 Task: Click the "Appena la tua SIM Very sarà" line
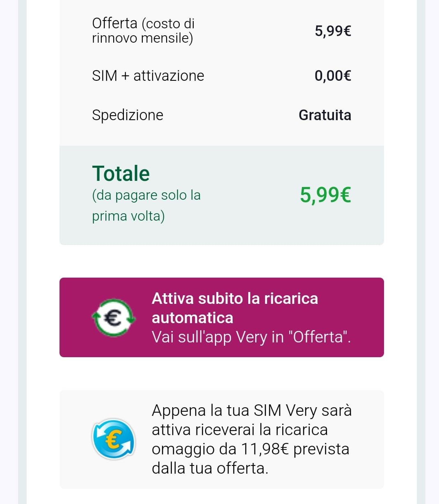pyautogui.click(x=252, y=410)
